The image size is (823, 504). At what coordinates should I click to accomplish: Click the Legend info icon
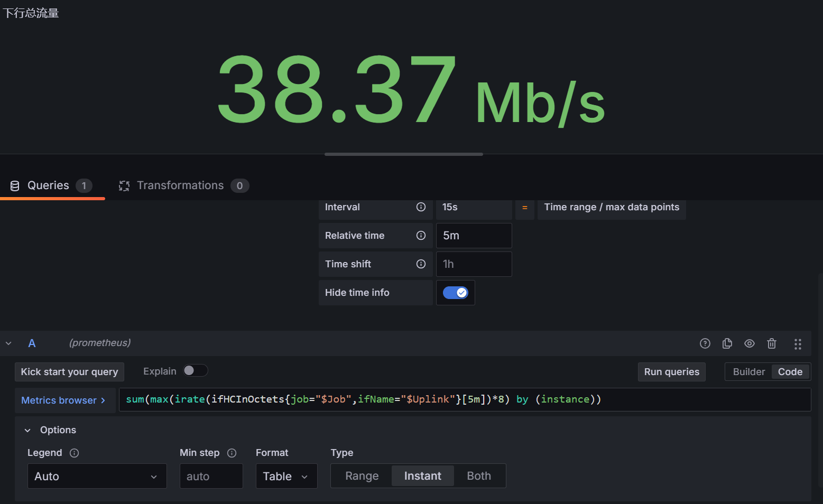(75, 453)
